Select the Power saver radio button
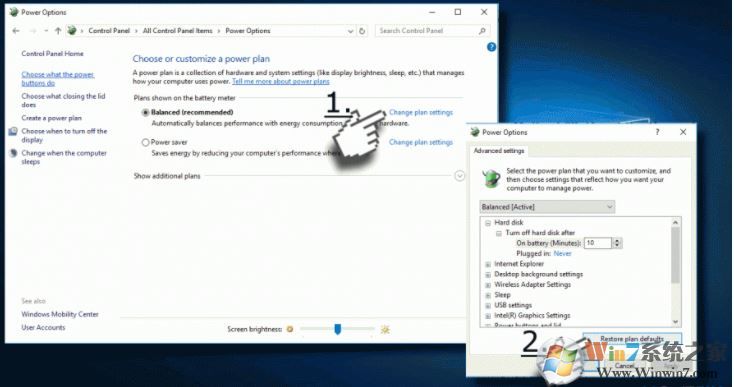734x387 pixels. 146,142
